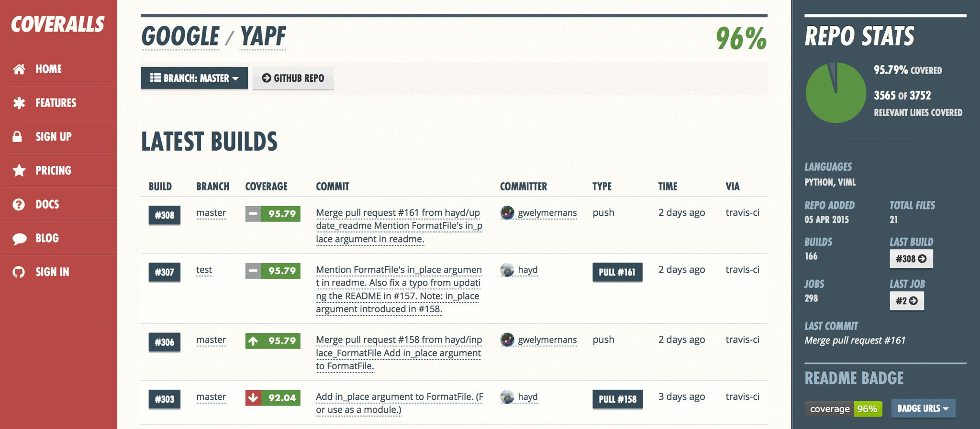Open the test branch link on build #307
The width and height of the screenshot is (980, 429).
pyautogui.click(x=204, y=270)
